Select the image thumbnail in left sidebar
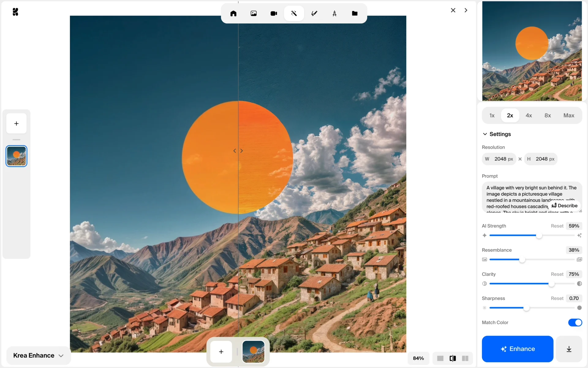Image resolution: width=588 pixels, height=368 pixels. [x=17, y=156]
